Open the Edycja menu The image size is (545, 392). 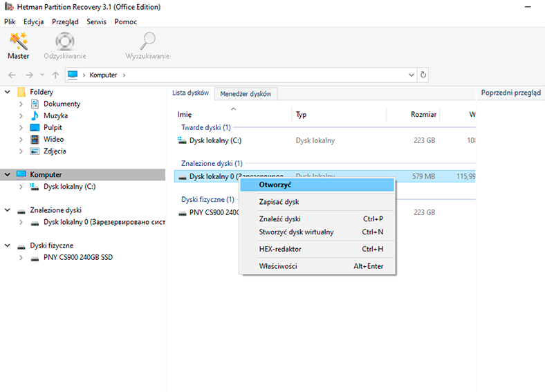pos(34,21)
